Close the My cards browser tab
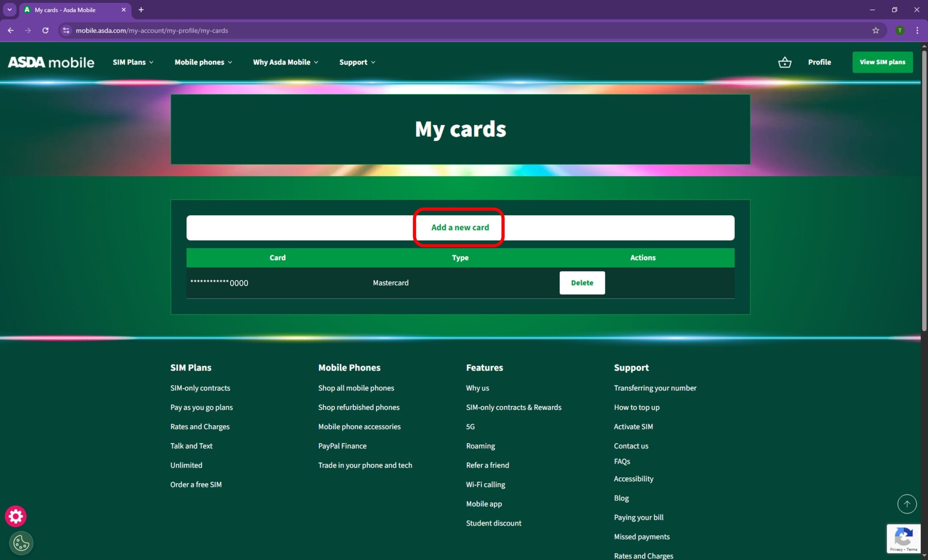This screenshot has width=928, height=560. point(124,10)
